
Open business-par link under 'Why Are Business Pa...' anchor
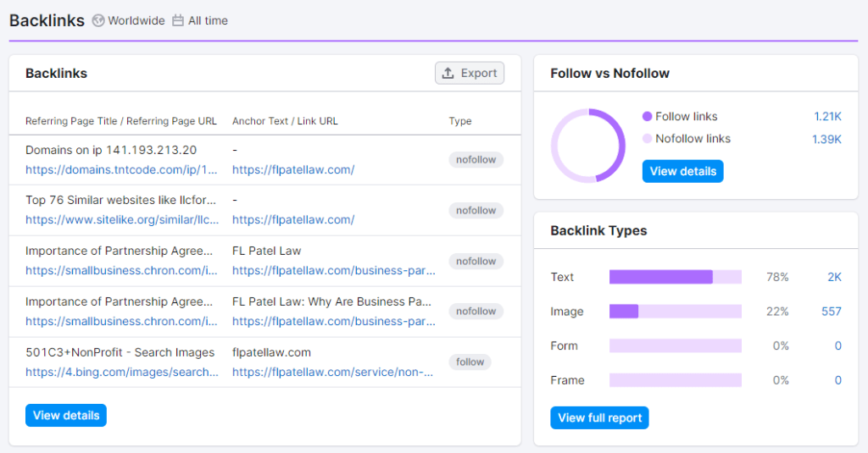point(334,322)
